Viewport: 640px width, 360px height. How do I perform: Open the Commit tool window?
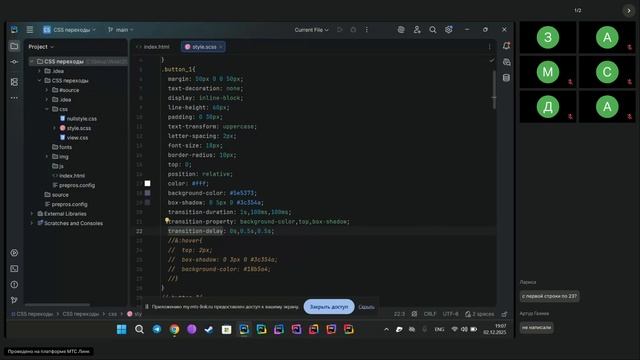click(14, 62)
